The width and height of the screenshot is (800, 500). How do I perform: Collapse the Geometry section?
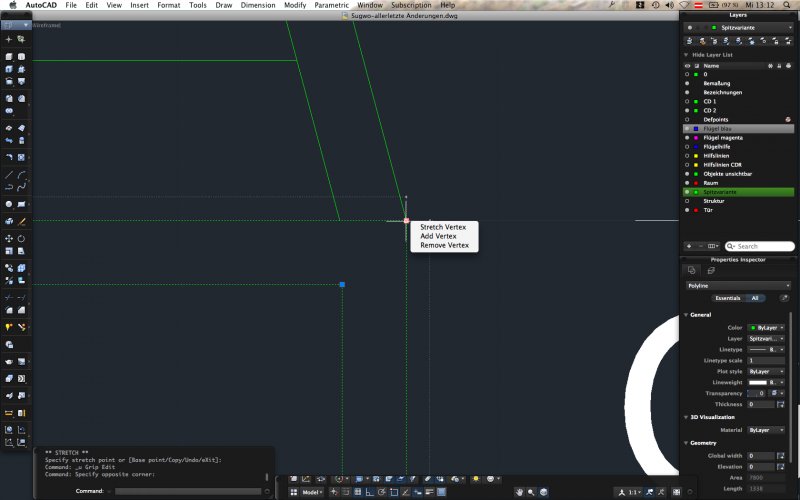pyautogui.click(x=686, y=443)
